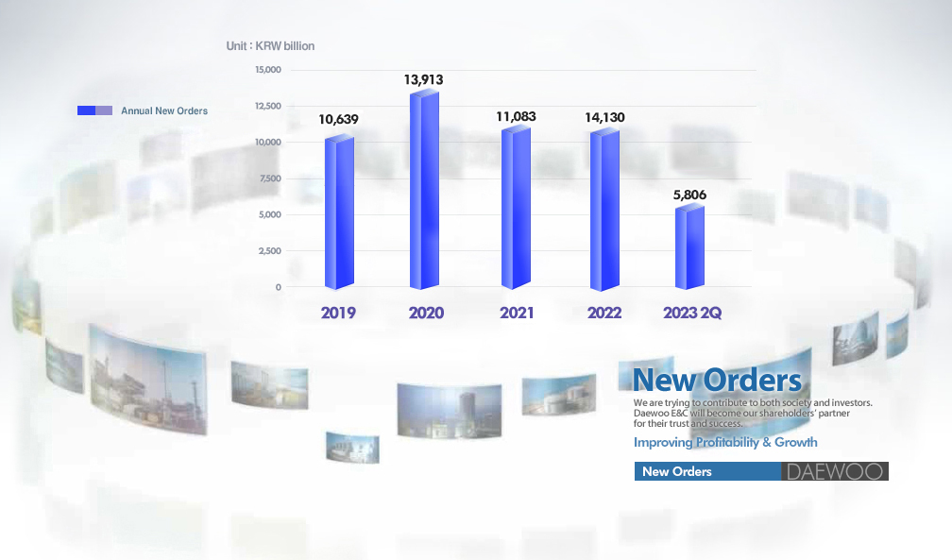
Task: Click the 14,130 value label
Action: pyautogui.click(x=604, y=117)
